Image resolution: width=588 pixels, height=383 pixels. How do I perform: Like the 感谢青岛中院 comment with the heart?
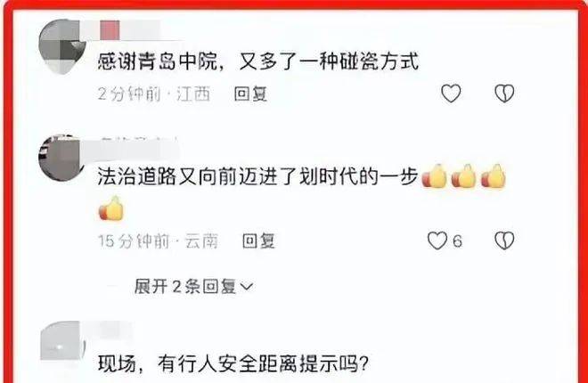tap(451, 93)
